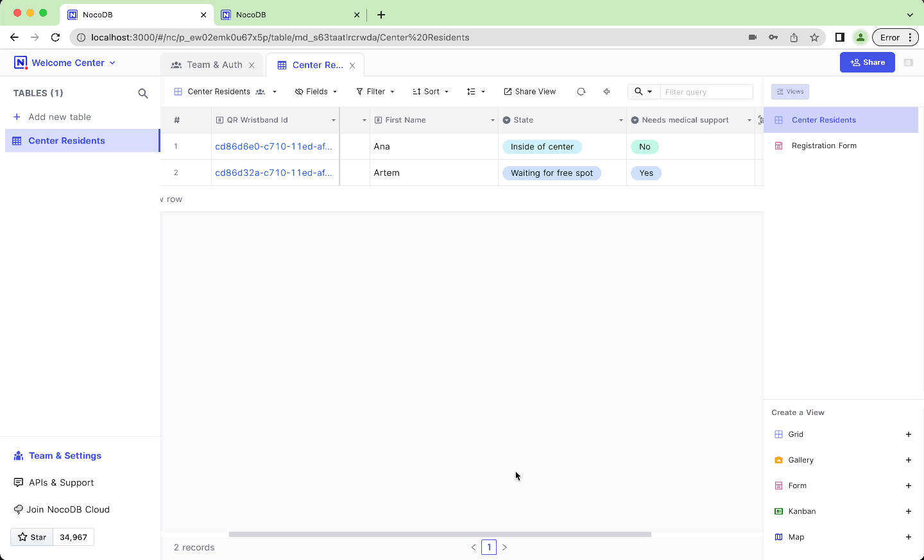
Task: Click the Error button in Chrome toolbar
Action: click(x=895, y=37)
